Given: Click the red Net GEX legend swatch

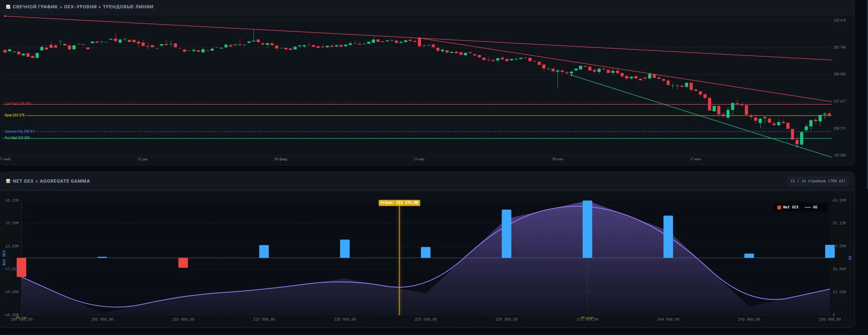Looking at the screenshot, I should point(779,207).
